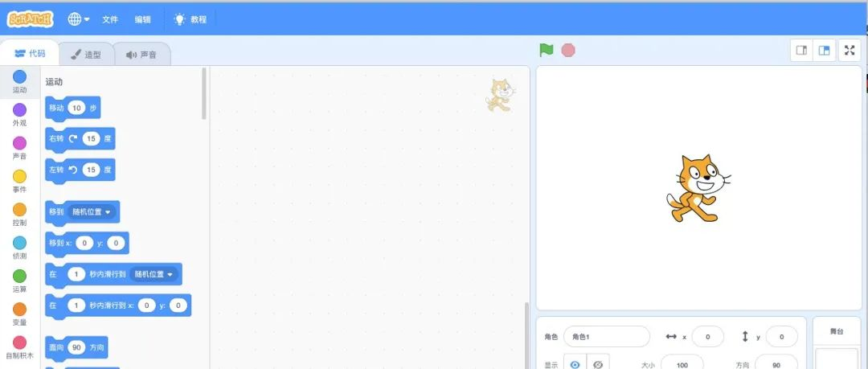
Task: Show the sprite with eye icon
Action: (575, 363)
